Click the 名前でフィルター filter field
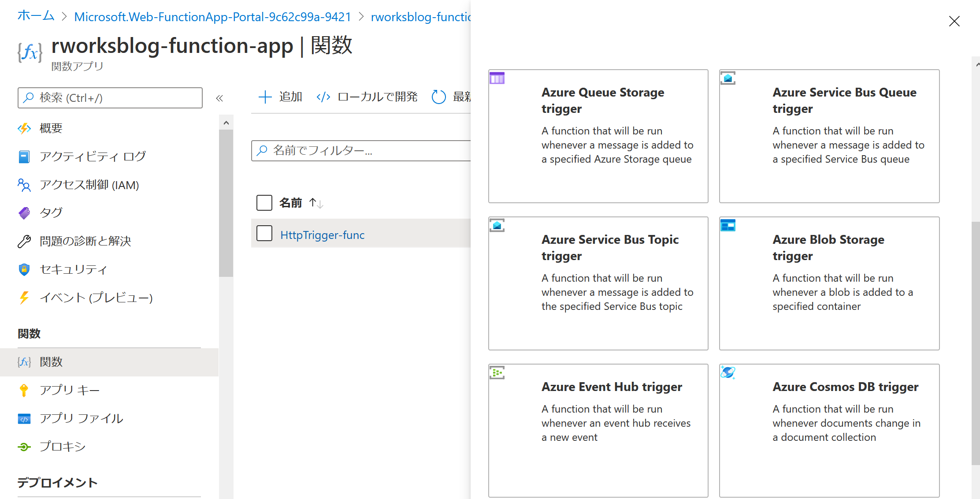Image resolution: width=980 pixels, height=499 pixels. tap(361, 151)
